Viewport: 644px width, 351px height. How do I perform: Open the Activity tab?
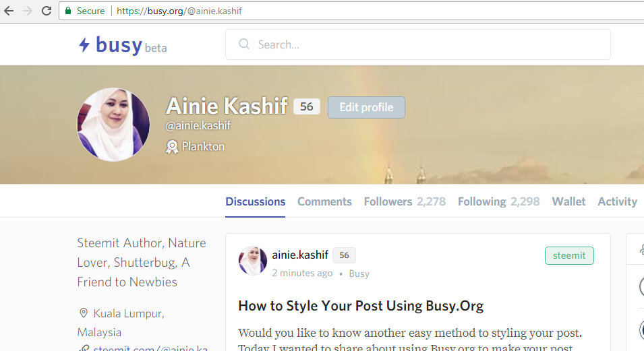pos(617,201)
